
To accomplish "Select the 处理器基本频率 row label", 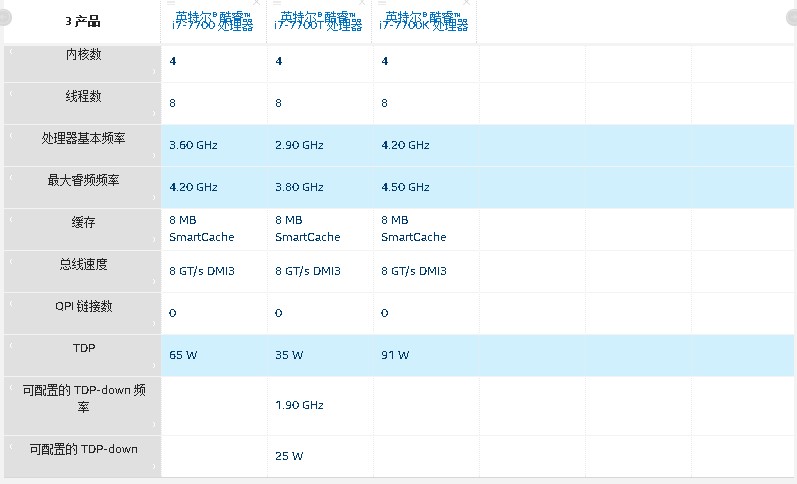I will pyautogui.click(x=83, y=138).
